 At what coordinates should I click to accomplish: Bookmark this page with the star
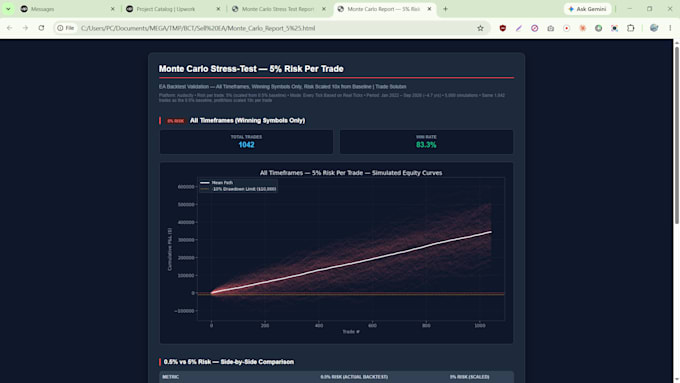pyautogui.click(x=480, y=28)
